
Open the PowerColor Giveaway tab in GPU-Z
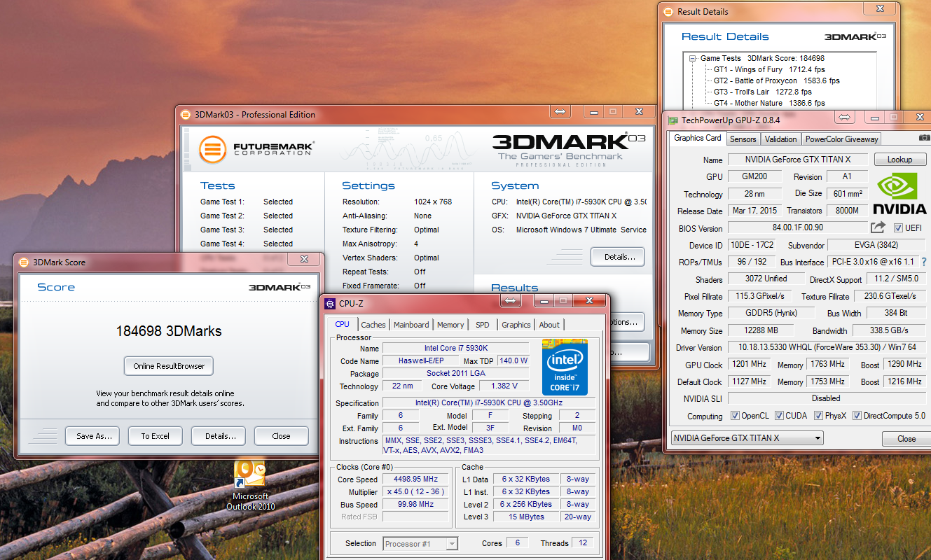pyautogui.click(x=841, y=139)
